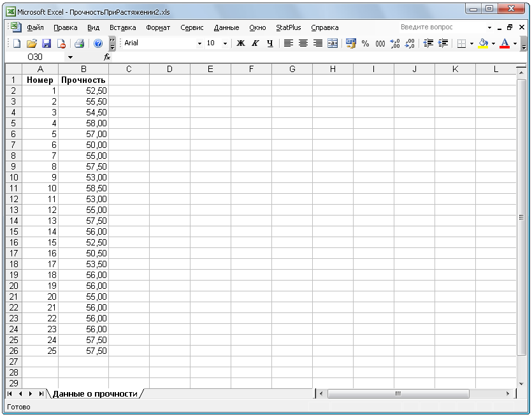
Task: Click the Open file folder icon
Action: tap(31, 43)
